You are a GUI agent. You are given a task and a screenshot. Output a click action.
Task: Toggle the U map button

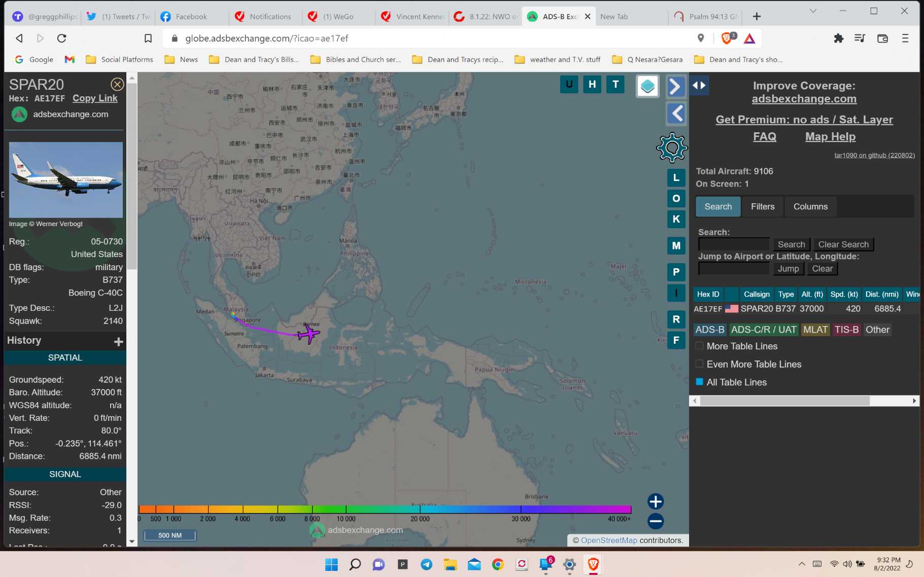569,84
